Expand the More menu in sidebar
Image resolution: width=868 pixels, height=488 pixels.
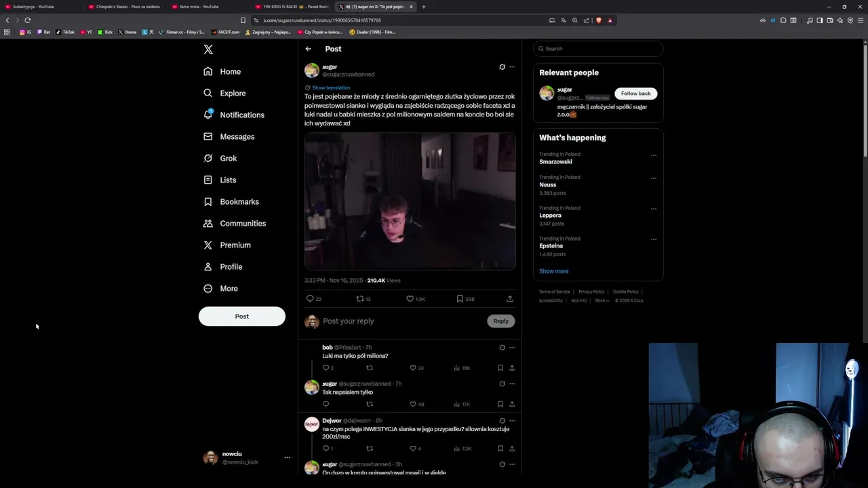(x=221, y=289)
